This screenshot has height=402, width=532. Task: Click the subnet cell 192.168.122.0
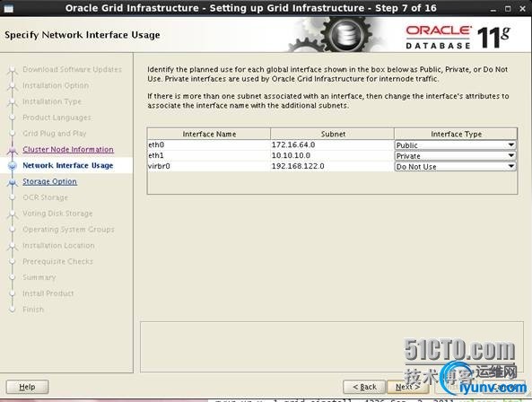333,166
